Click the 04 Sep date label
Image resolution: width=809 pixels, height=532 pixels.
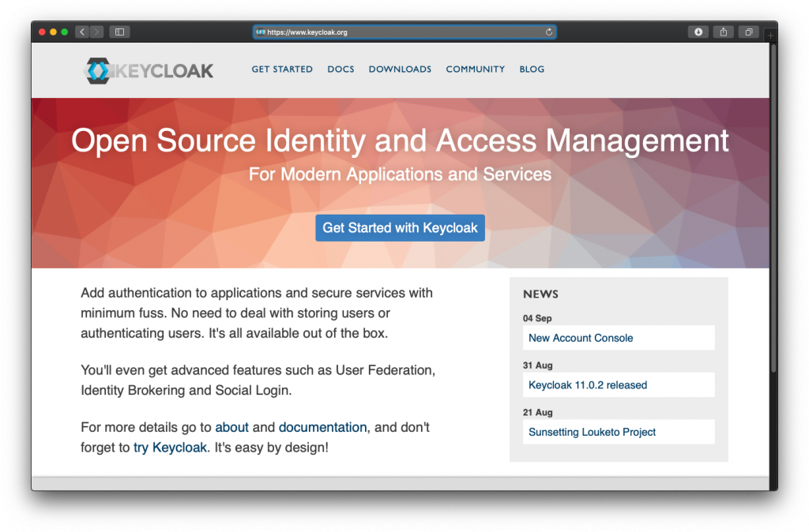[537, 318]
